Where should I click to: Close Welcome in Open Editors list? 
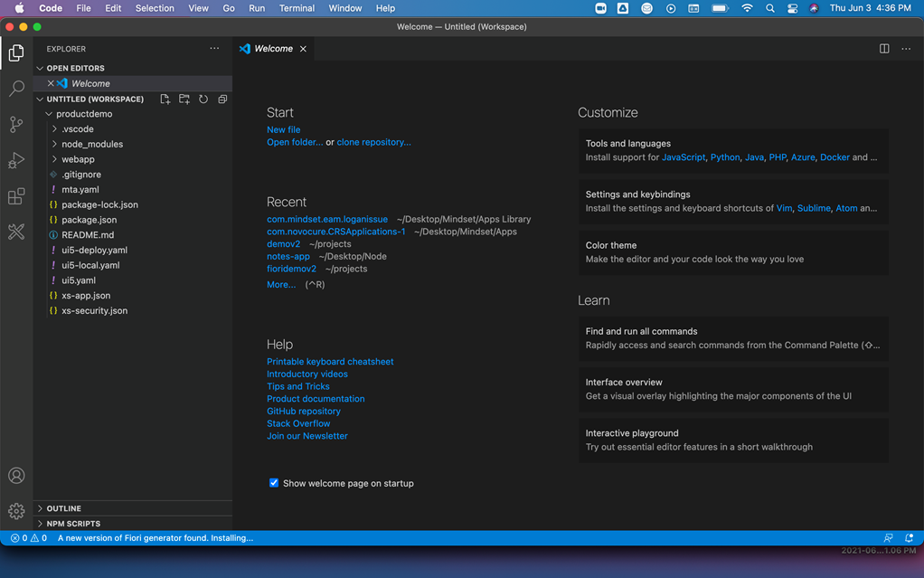51,84
